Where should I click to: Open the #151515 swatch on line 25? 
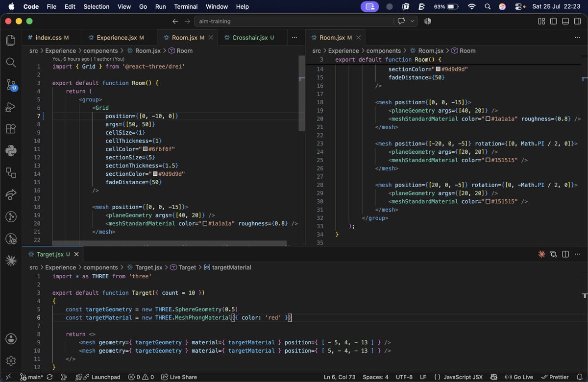[488, 160]
